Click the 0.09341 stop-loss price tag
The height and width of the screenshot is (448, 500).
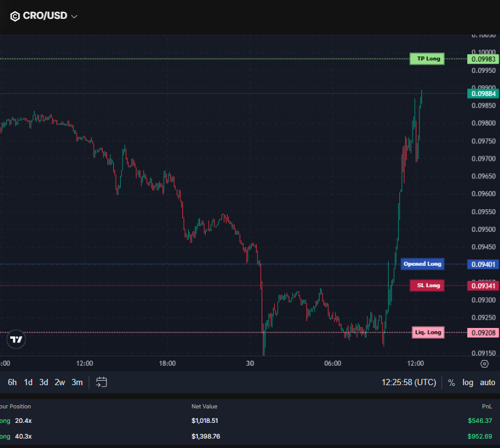[x=483, y=286]
